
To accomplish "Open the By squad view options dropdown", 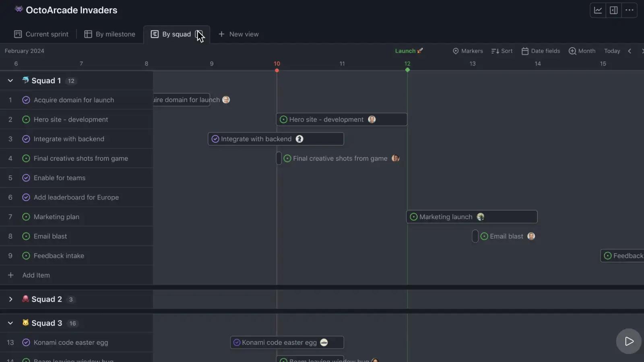I will tap(199, 34).
